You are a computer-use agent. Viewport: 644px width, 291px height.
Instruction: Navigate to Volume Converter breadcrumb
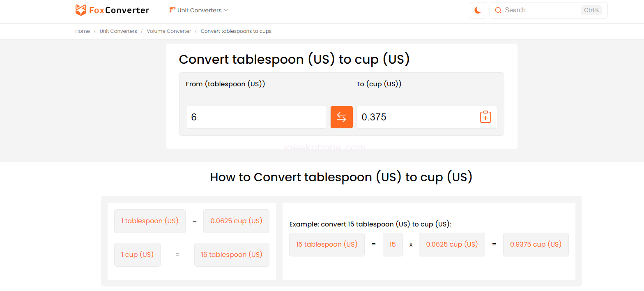coord(169,31)
